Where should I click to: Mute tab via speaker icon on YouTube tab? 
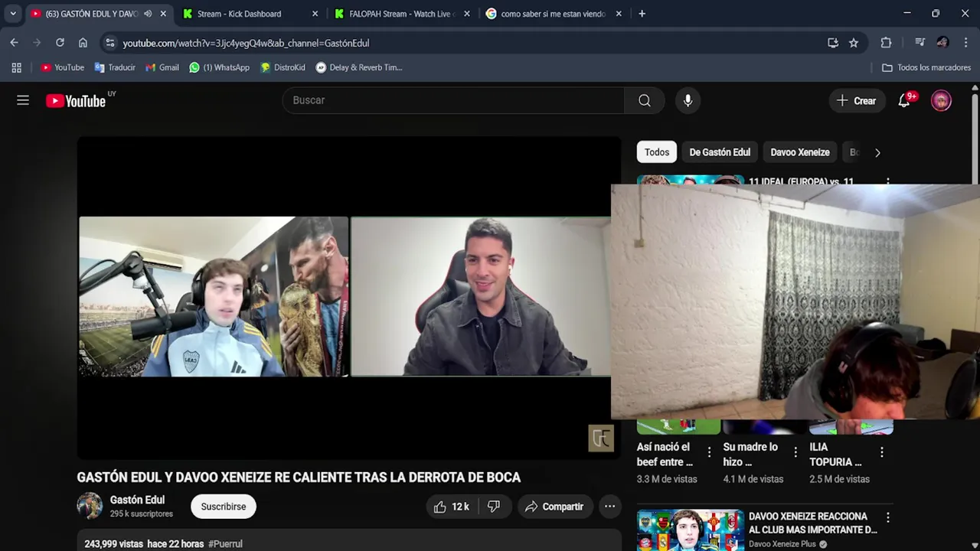point(148,14)
